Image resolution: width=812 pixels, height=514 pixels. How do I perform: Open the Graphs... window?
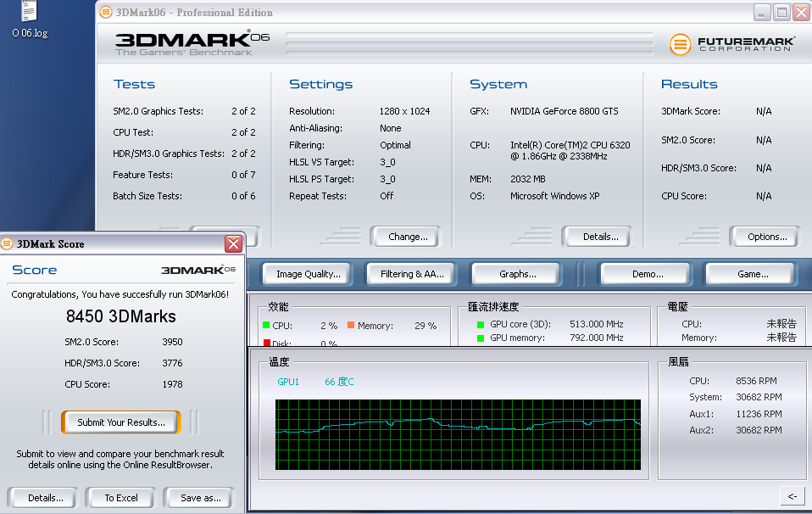tap(517, 274)
